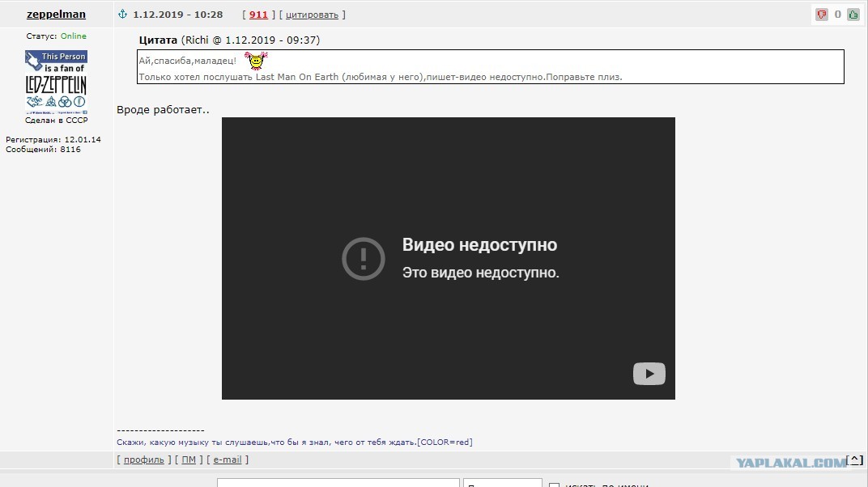
Task: Click the dancing smiley emoticon in quote
Action: pyautogui.click(x=256, y=60)
